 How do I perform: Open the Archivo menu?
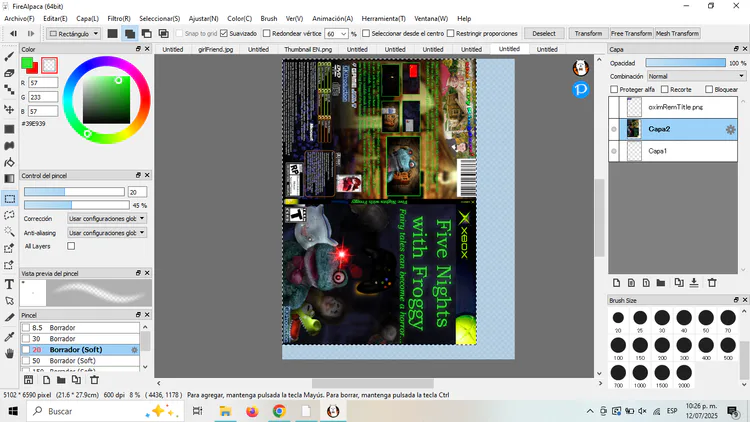coord(19,19)
